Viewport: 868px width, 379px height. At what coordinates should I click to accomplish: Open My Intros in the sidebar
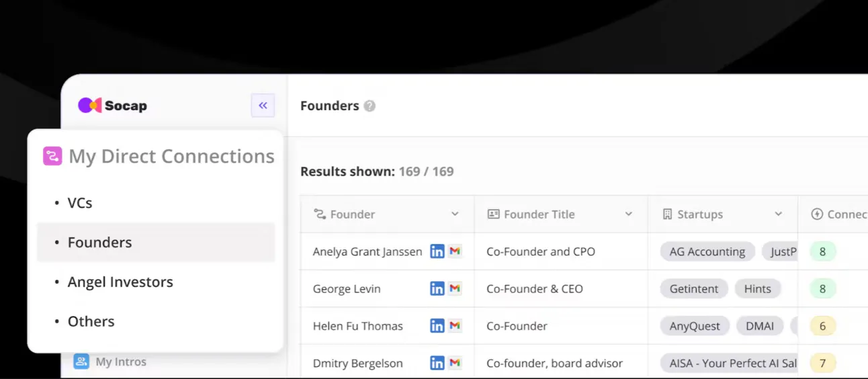pos(121,362)
